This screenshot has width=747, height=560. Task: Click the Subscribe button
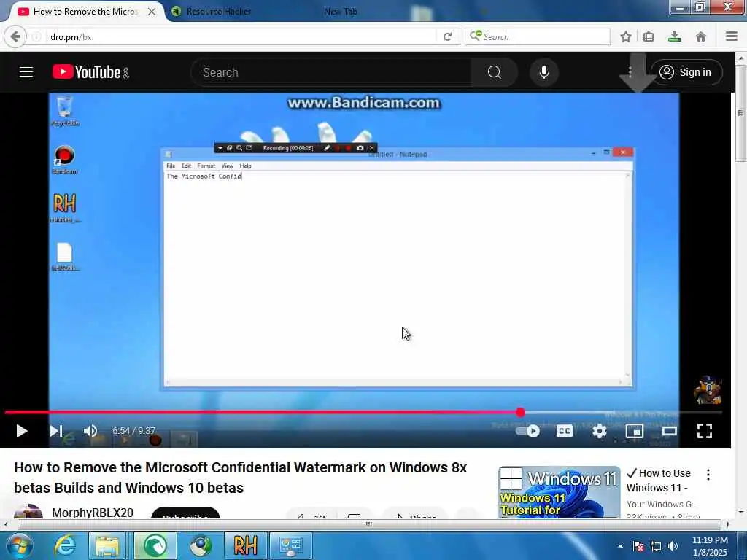click(x=185, y=514)
